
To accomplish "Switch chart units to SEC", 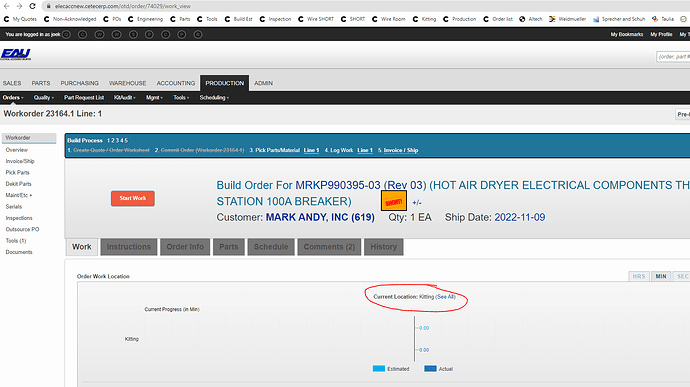I will coord(682,276).
